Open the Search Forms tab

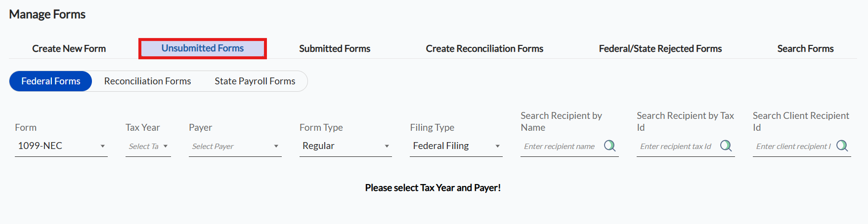click(805, 48)
